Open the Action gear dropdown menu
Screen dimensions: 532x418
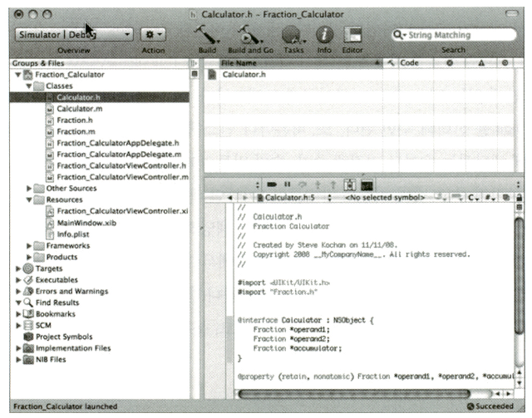point(154,35)
